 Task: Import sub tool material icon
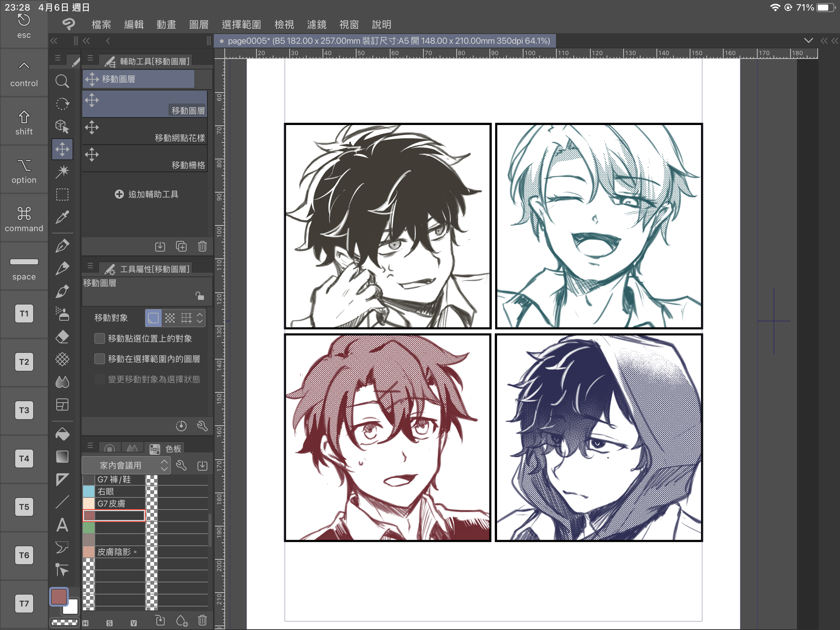click(x=160, y=247)
